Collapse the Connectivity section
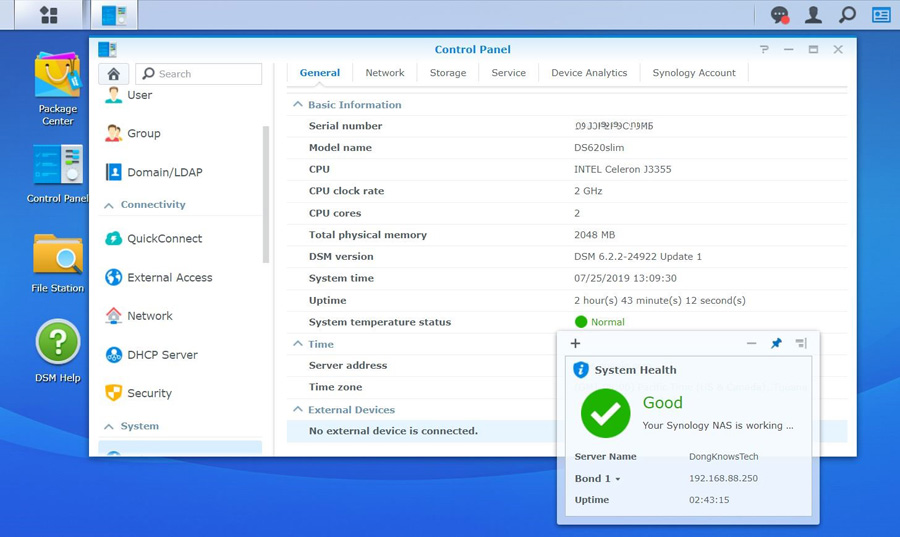This screenshot has height=537, width=900. tap(108, 205)
